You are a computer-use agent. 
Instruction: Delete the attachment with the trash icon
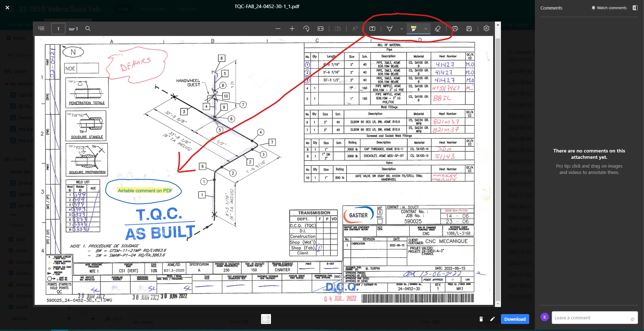[481, 319]
